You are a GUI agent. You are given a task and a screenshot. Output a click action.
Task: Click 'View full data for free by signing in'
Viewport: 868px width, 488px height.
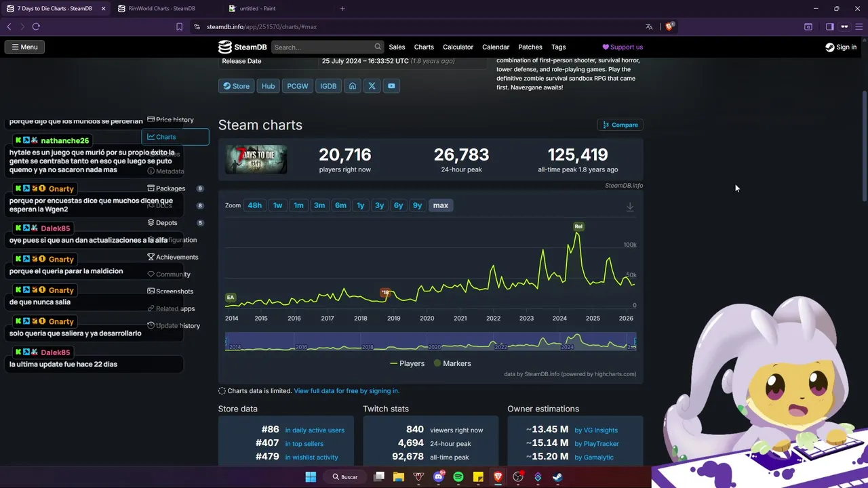pyautogui.click(x=347, y=391)
